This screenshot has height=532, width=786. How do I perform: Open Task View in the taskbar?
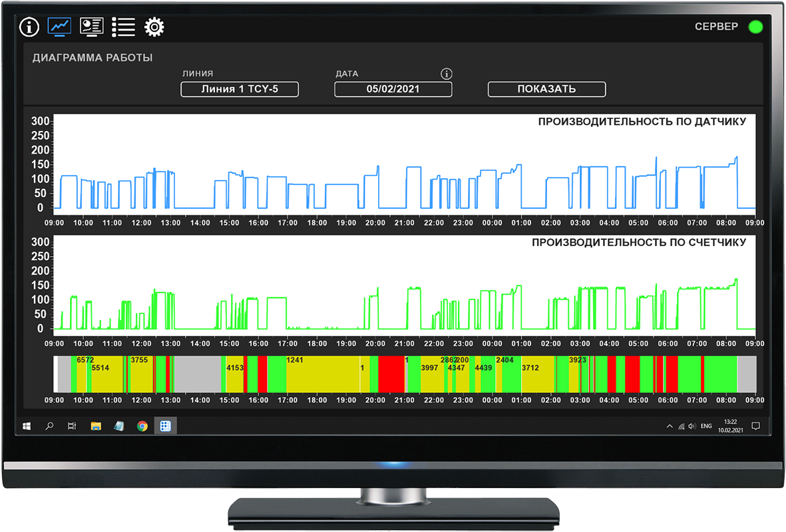click(x=72, y=426)
